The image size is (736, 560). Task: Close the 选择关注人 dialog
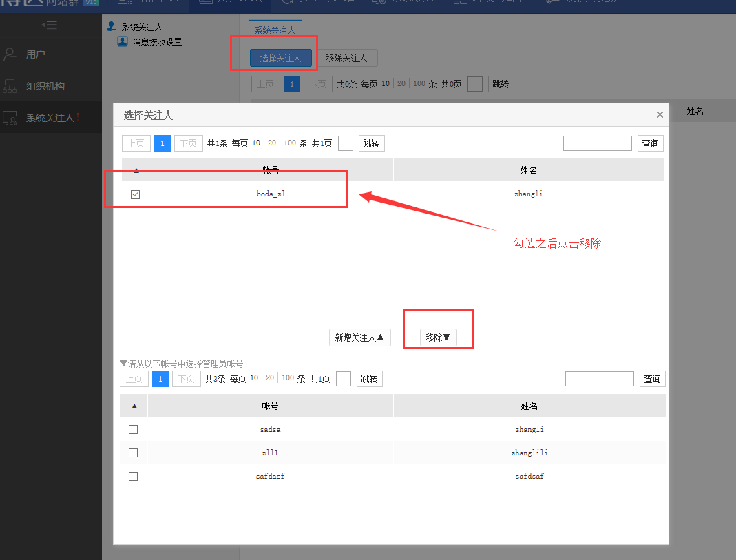660,115
